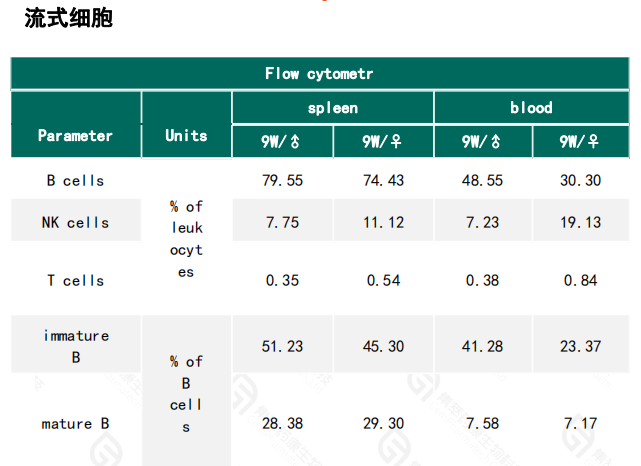The height and width of the screenshot is (466, 641).
Task: Select the T cells row label
Action: click(x=76, y=281)
